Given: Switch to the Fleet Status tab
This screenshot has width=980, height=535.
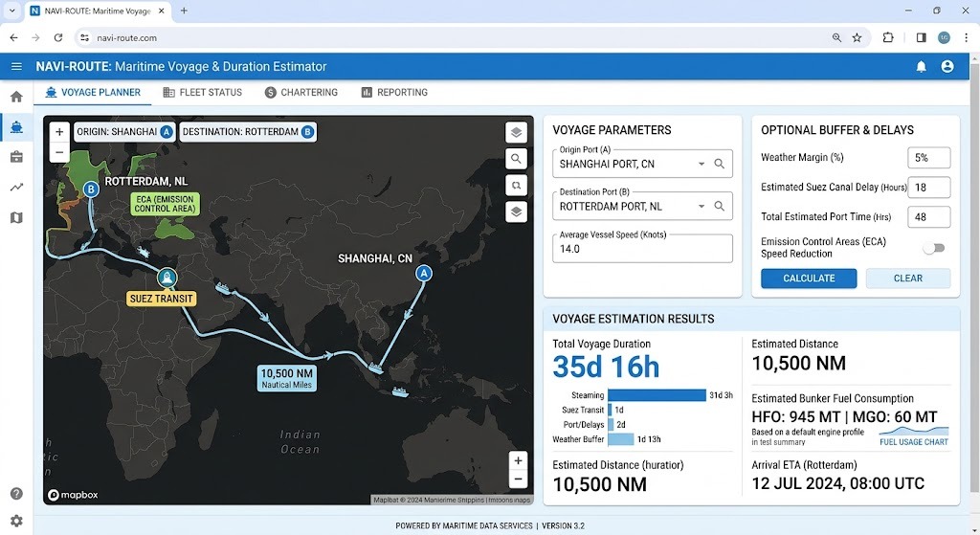Looking at the screenshot, I should 203,93.
